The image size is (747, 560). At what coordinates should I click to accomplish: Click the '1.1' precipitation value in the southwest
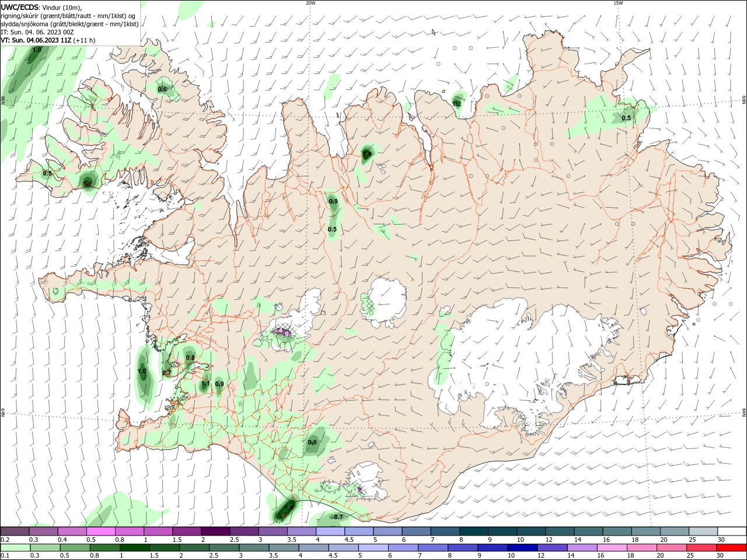(x=205, y=384)
